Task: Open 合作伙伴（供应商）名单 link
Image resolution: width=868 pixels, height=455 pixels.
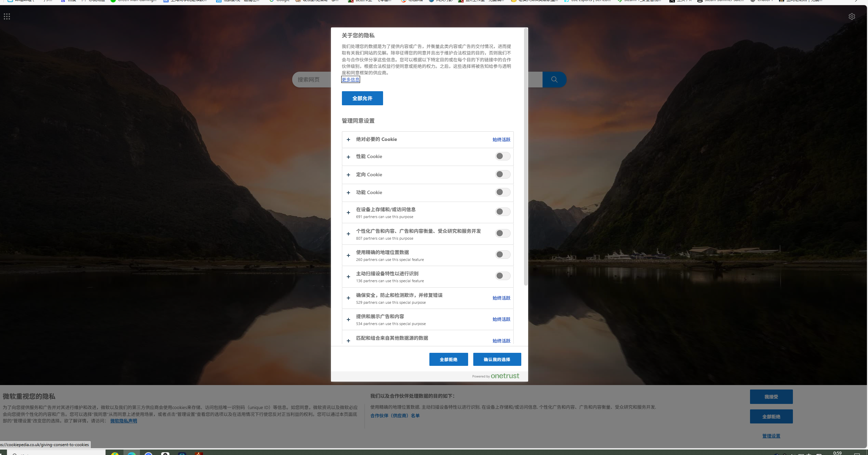Action: tap(395, 416)
